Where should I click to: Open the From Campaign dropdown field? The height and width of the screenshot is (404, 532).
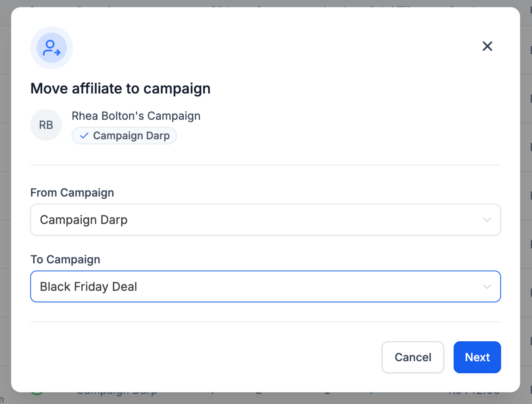[x=265, y=219]
